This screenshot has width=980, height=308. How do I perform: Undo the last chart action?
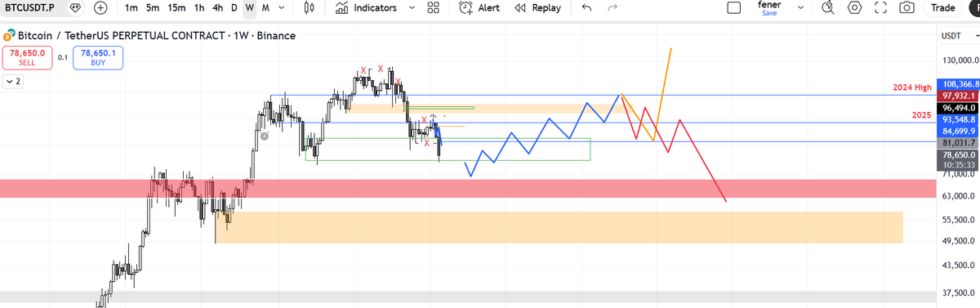click(x=586, y=7)
